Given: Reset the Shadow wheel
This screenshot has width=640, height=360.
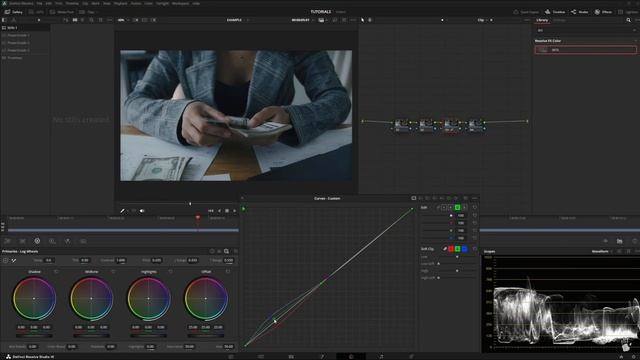Looking at the screenshot, I should point(56,271).
